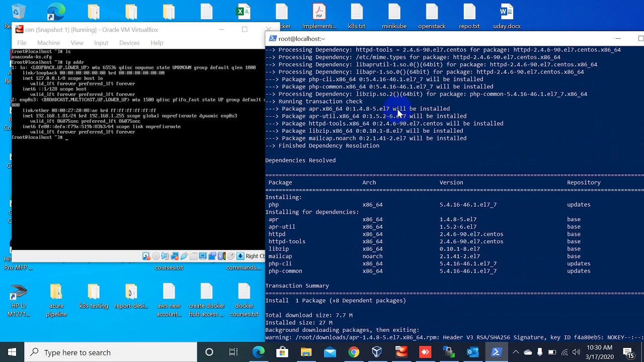The height and width of the screenshot is (362, 644).
Task: Select the HP LJ M1271 printer shortcut
Action: pyautogui.click(x=19, y=301)
